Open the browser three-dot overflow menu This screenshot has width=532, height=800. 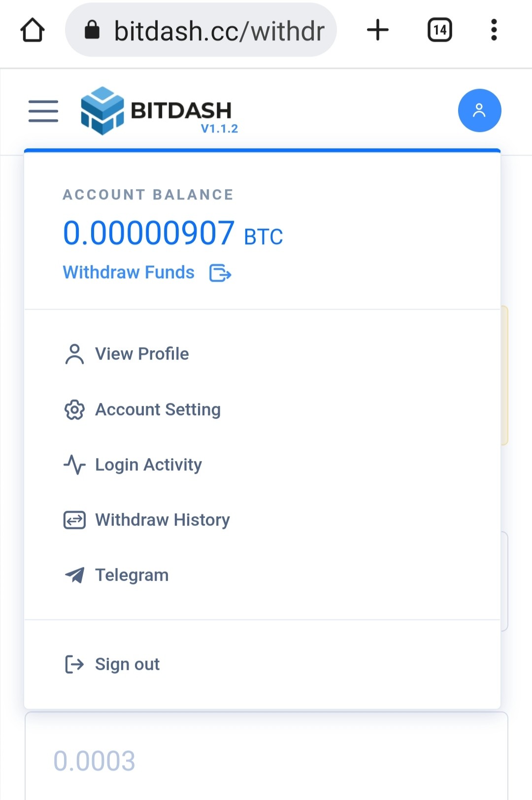coord(494,30)
